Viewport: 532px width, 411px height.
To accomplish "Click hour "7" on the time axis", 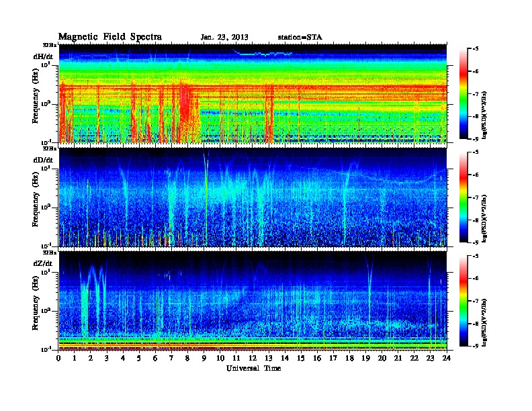I will click(171, 358).
